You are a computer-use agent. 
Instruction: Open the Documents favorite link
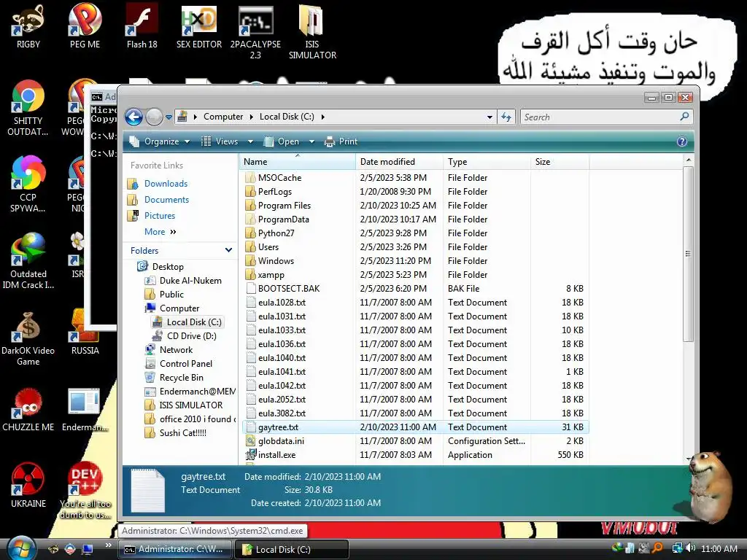167,200
